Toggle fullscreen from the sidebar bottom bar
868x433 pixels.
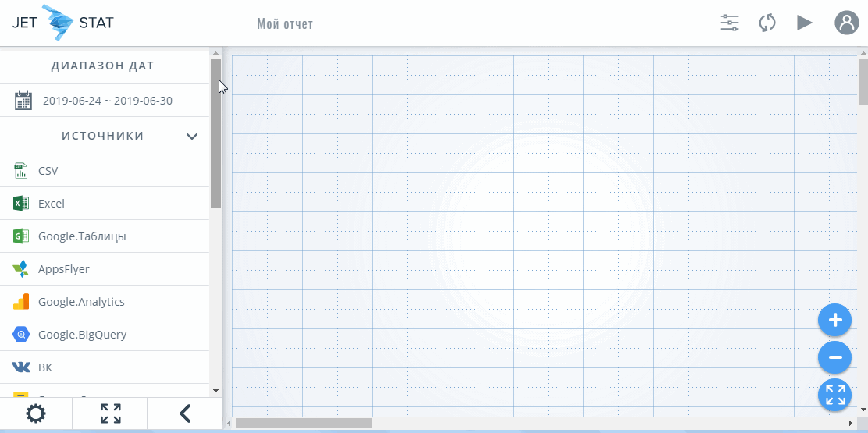point(111,413)
